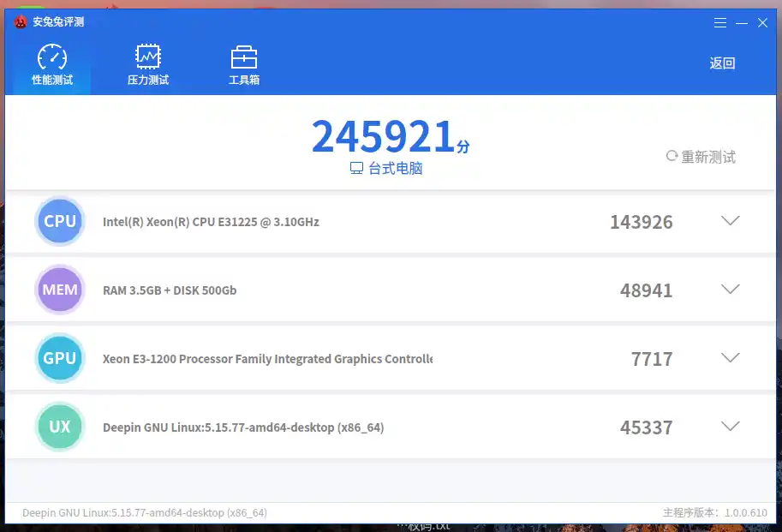
Task: Open the hamburger menu in title bar
Action: coord(719,22)
